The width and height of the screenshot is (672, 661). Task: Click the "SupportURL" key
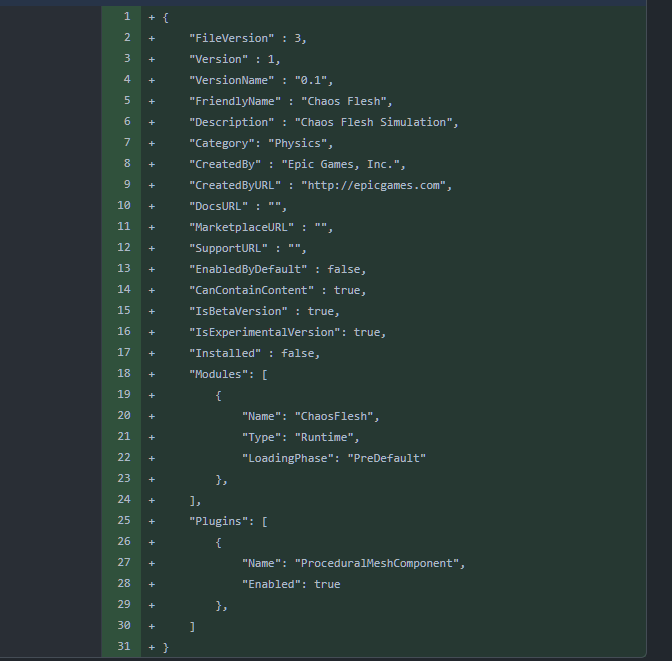228,248
